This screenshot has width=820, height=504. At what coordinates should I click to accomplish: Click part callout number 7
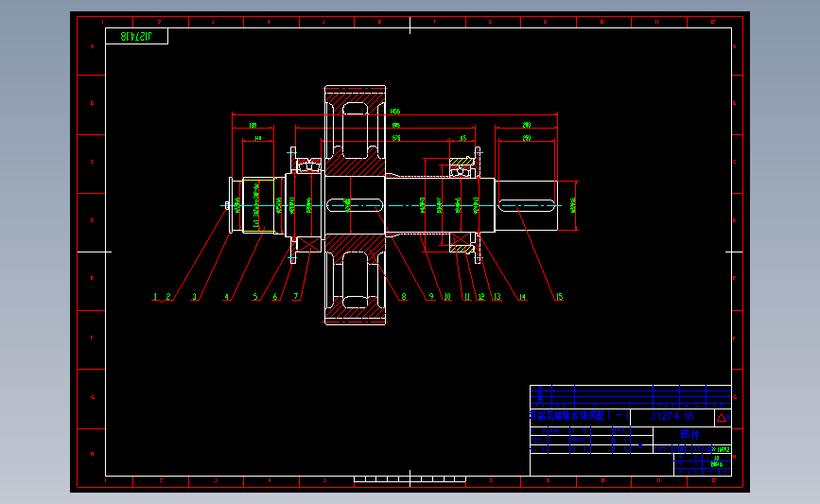(x=296, y=296)
